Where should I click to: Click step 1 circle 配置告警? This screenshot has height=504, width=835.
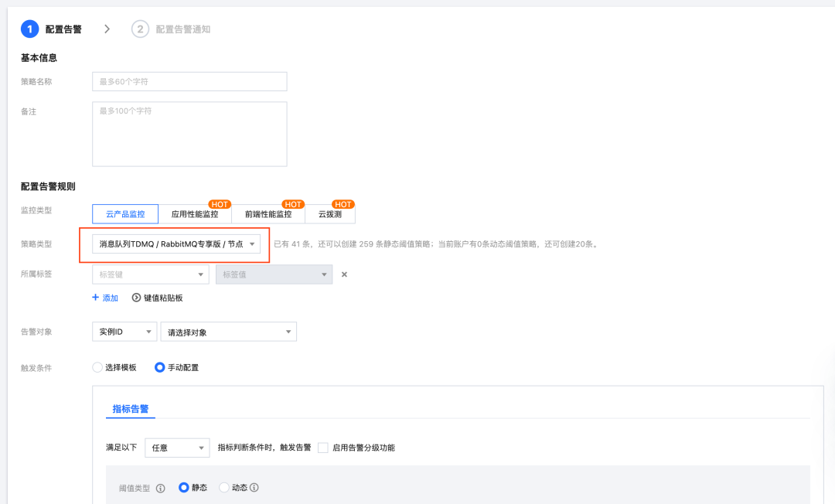click(x=30, y=29)
